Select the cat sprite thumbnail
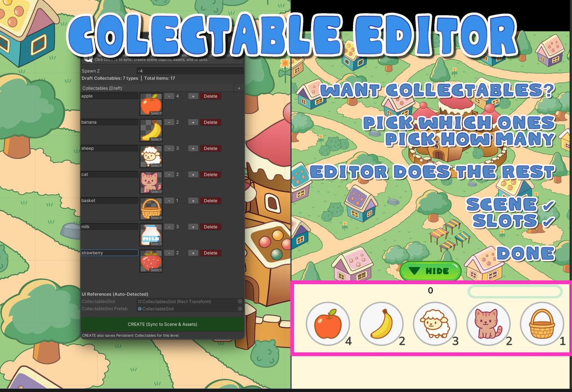Image resolution: width=572 pixels, height=392 pixels. pos(151,183)
